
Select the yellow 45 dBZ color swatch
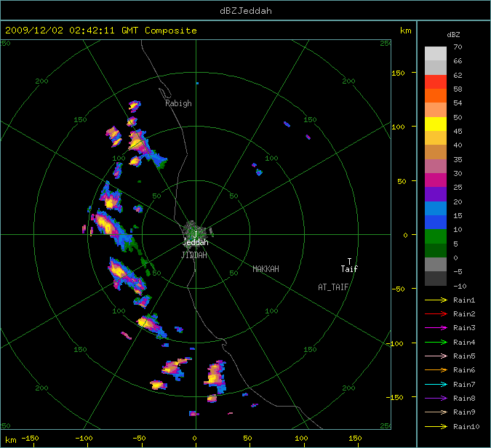[436, 124]
